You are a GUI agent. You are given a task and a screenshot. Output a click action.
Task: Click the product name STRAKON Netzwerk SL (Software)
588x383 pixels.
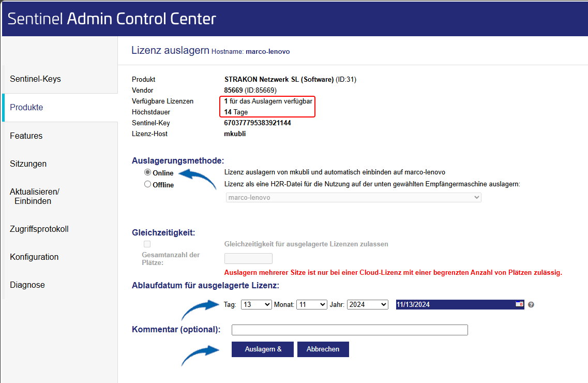tap(279, 80)
